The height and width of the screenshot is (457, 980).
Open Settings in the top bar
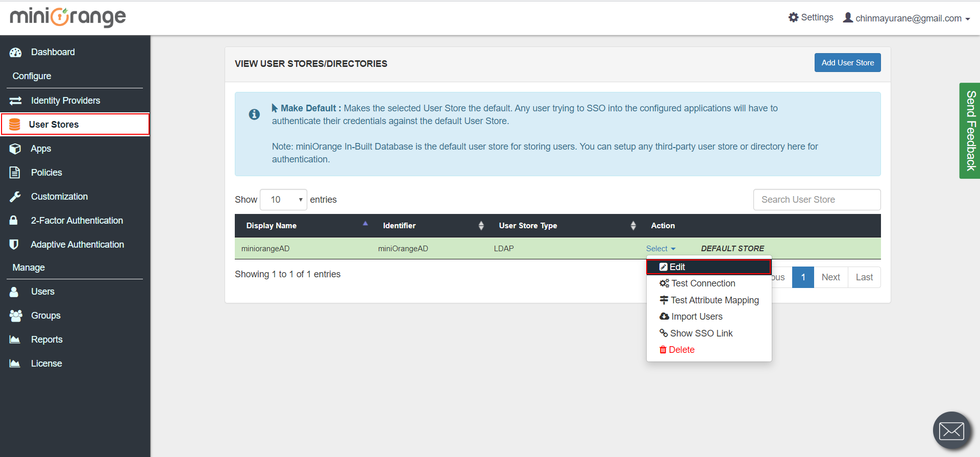click(x=811, y=17)
